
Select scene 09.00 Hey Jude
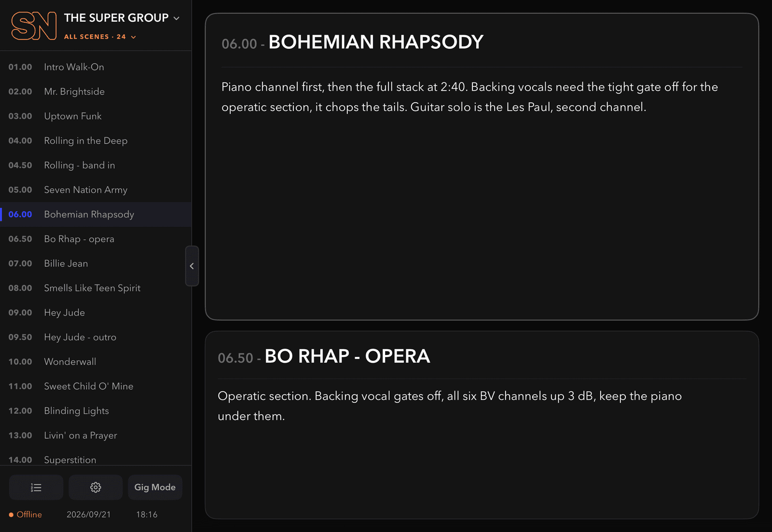point(96,313)
